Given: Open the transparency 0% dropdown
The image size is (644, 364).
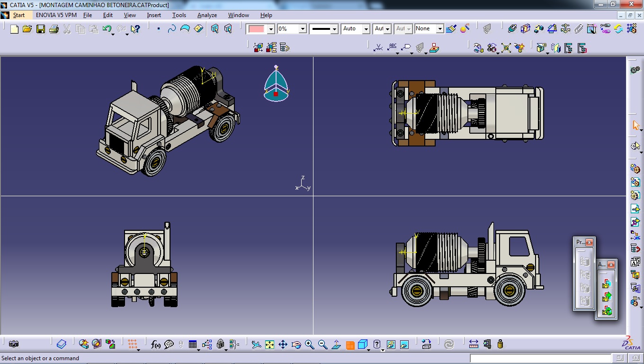Looking at the screenshot, I should point(303,29).
